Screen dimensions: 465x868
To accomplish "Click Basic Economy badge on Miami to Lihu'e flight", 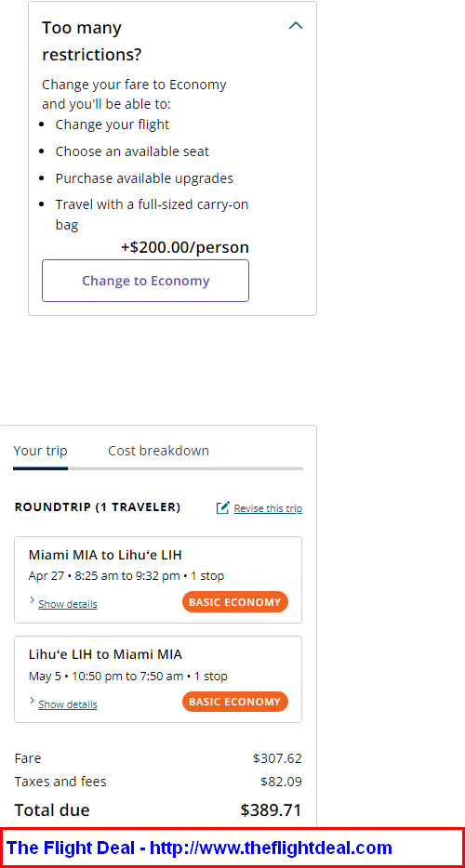I will click(x=235, y=601).
